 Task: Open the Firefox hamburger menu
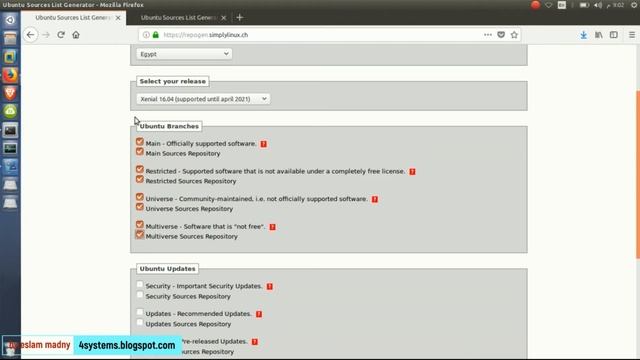632,35
